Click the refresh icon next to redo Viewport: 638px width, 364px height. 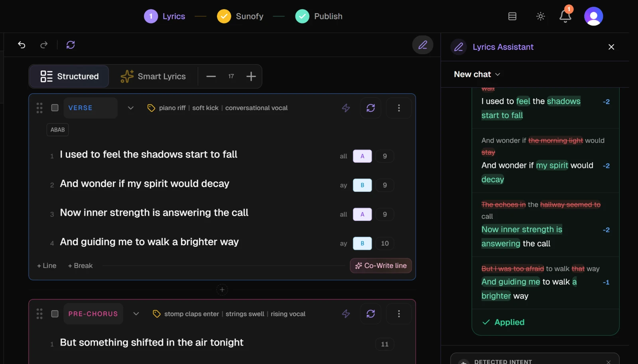pyautogui.click(x=71, y=45)
